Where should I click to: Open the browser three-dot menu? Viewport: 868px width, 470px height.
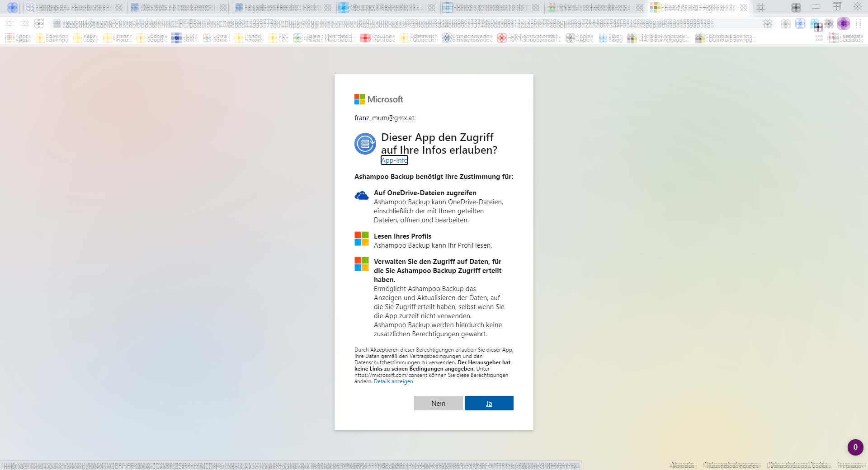tap(858, 23)
